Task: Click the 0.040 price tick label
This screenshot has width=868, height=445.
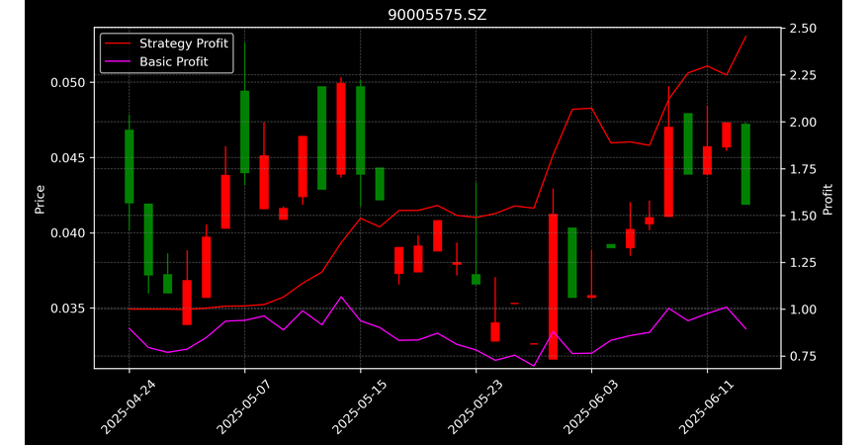Action: (x=68, y=233)
